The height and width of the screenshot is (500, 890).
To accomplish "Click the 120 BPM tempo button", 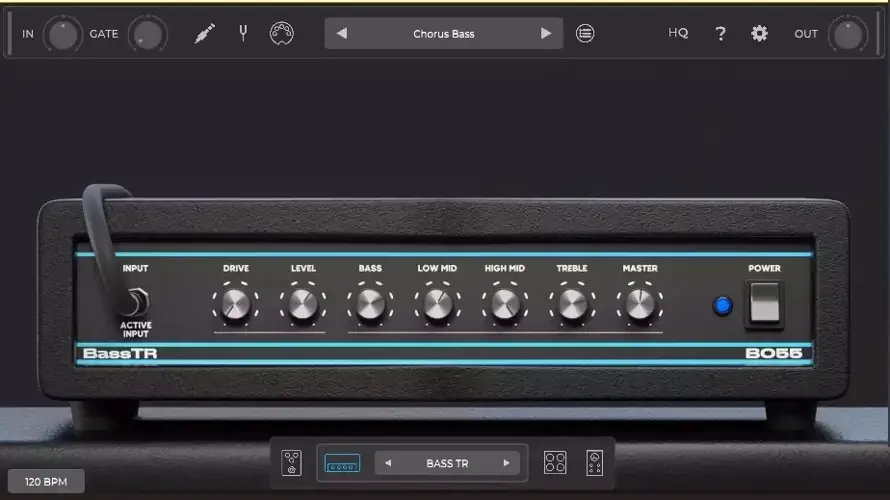I will (47, 482).
